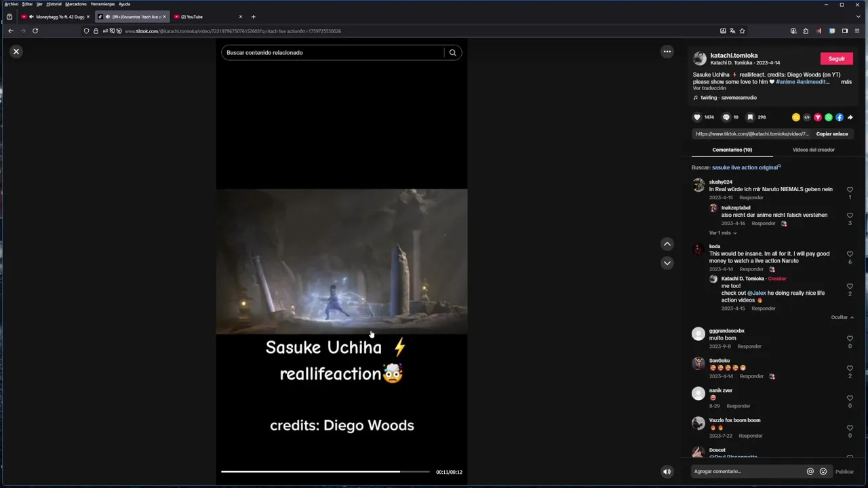
Task: Click the Publicar button
Action: tap(844, 472)
